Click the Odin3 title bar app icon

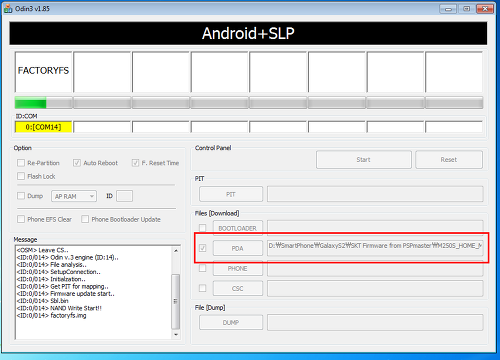coord(8,8)
